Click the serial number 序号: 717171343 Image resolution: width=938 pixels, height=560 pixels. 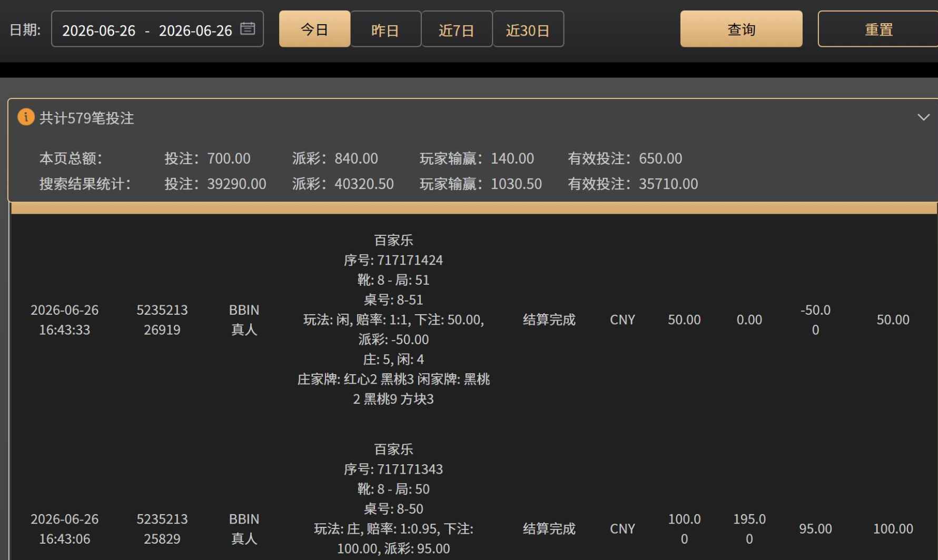(393, 469)
